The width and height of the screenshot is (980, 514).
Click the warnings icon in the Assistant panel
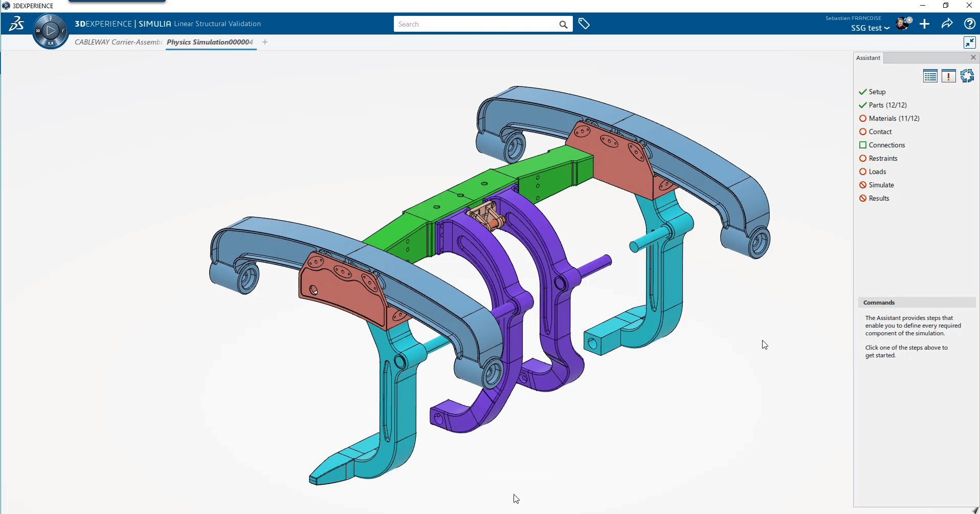pyautogui.click(x=949, y=76)
